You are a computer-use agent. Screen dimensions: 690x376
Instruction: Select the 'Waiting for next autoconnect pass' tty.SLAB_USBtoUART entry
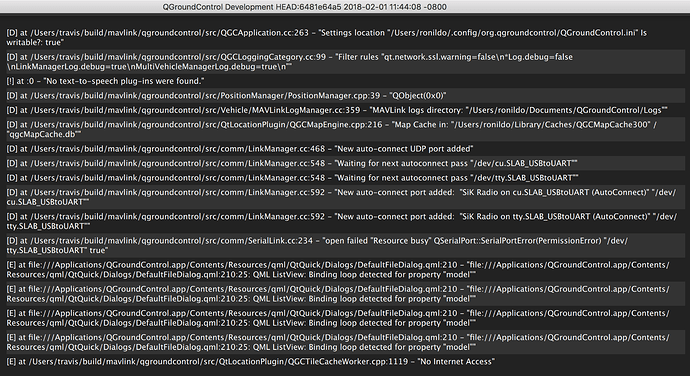[345, 178]
